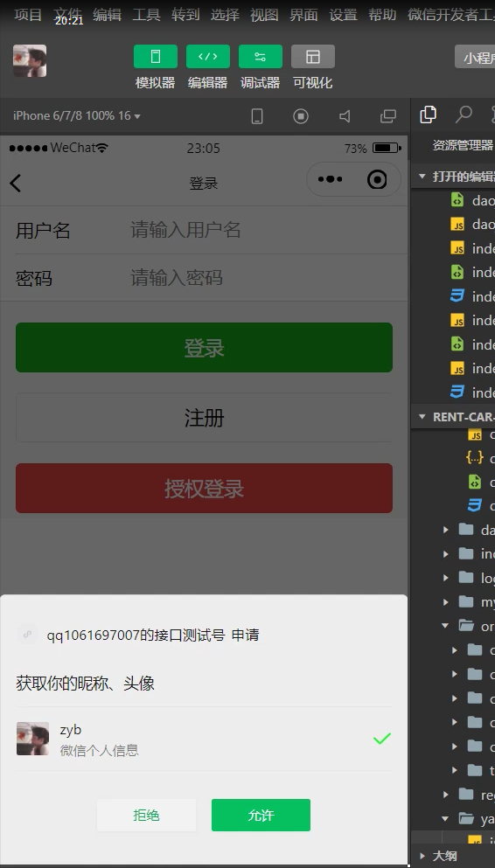The image size is (495, 868).
Task: Expand the "reg" folder in file tree
Action: [446, 795]
